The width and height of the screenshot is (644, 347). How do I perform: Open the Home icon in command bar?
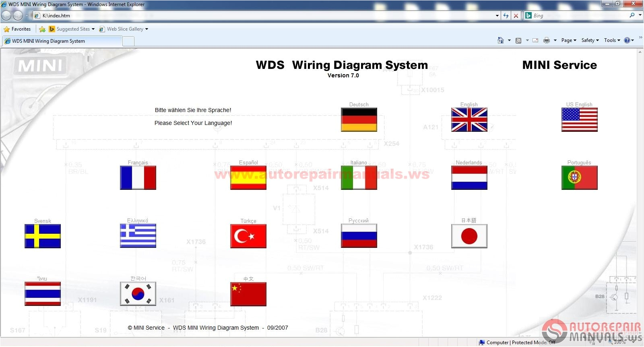(x=501, y=40)
